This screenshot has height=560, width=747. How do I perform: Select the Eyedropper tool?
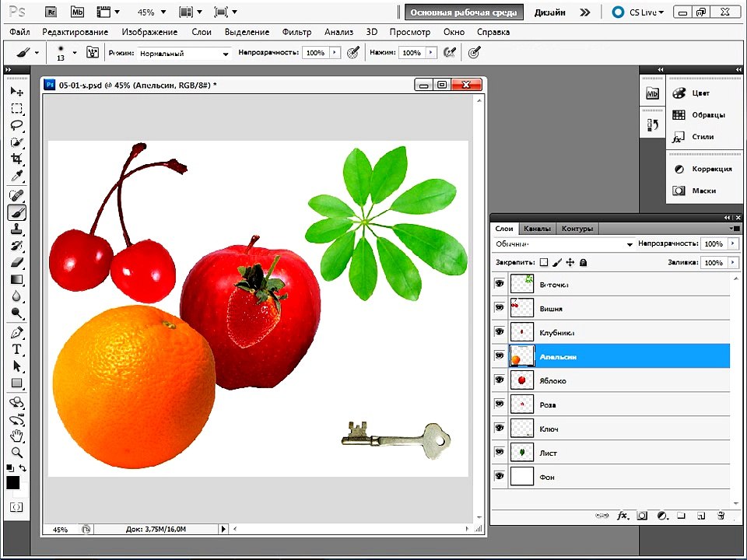(x=16, y=176)
